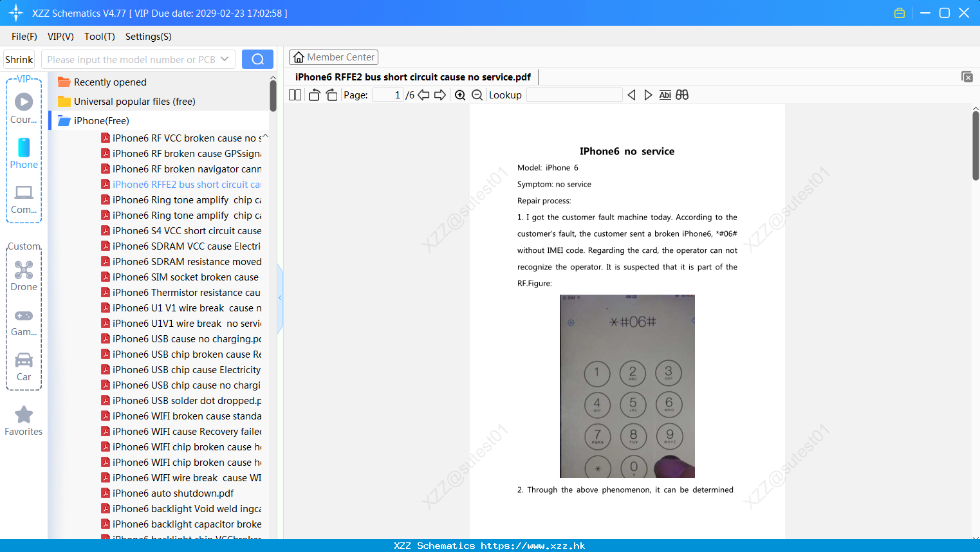Zoom out of the PDF

477,95
